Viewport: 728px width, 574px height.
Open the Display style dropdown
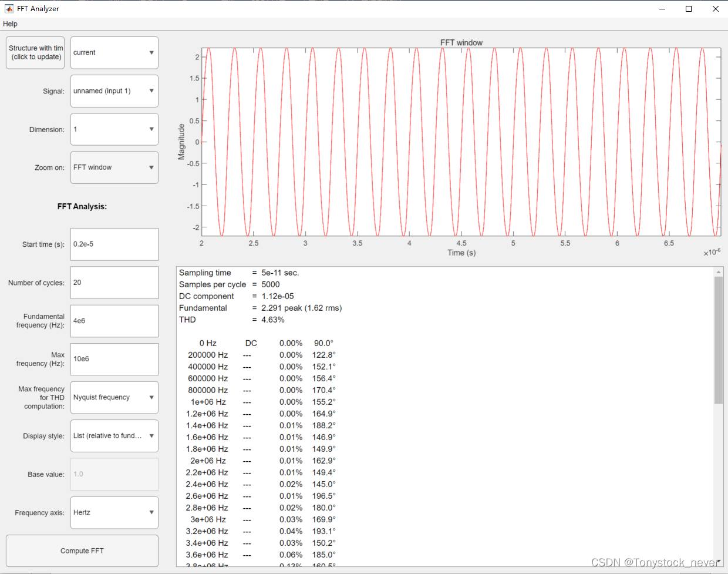pos(114,436)
